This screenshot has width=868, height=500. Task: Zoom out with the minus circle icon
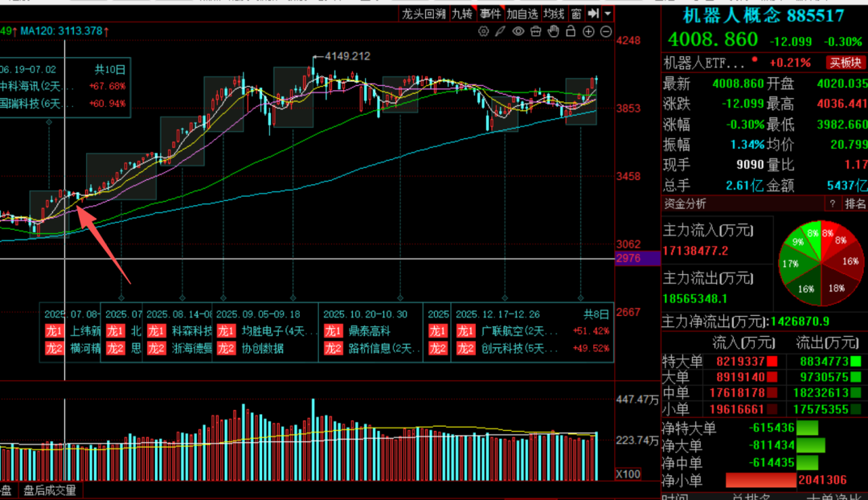(605, 31)
